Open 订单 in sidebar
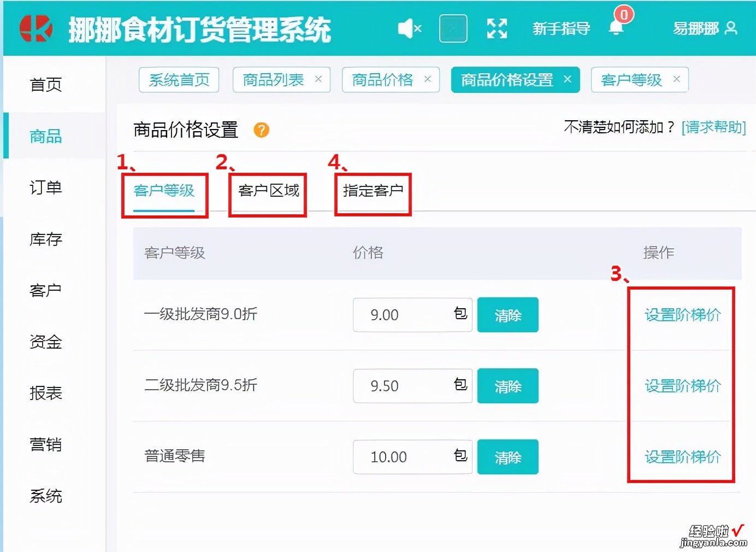 46,187
